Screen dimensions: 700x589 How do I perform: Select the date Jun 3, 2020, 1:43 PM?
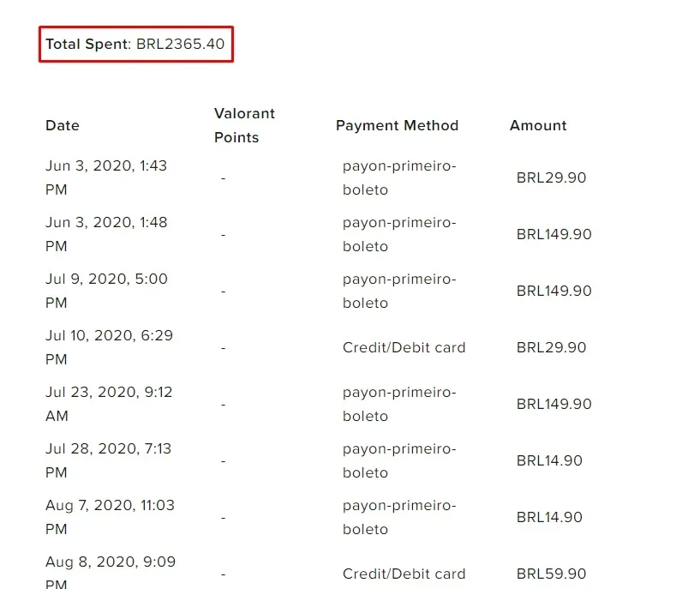(x=106, y=177)
